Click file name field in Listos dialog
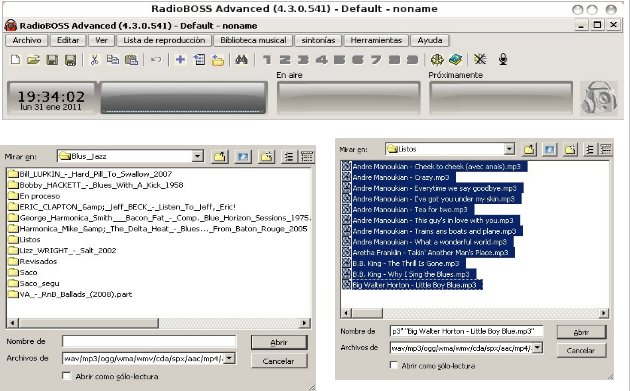The image size is (630, 391). [x=466, y=331]
